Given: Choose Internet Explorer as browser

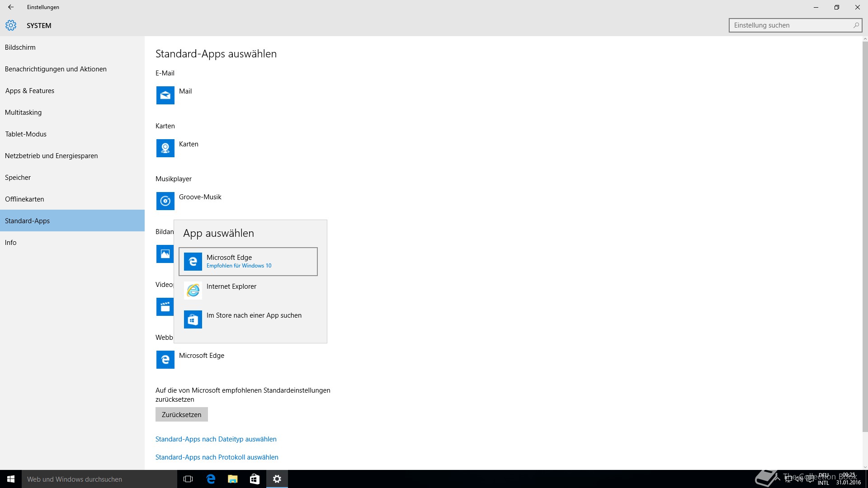Looking at the screenshot, I should [248, 291].
